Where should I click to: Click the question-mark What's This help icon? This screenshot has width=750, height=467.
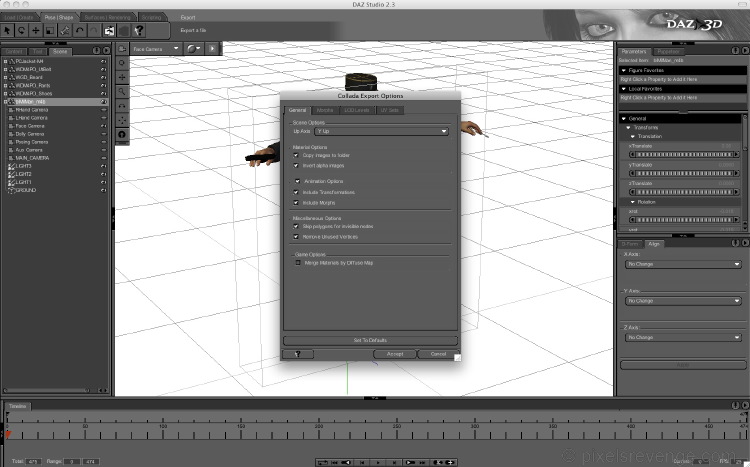point(139,31)
